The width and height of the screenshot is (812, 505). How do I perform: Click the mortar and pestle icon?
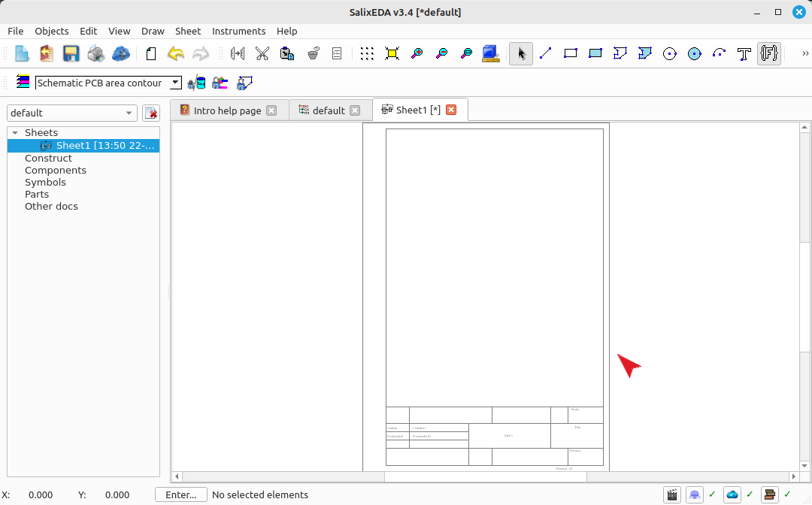313,53
